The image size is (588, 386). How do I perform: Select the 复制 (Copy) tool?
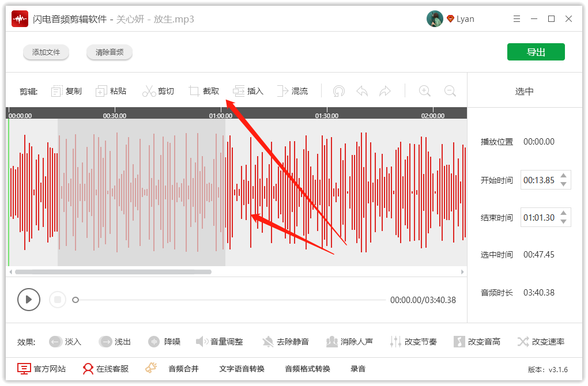pos(66,90)
